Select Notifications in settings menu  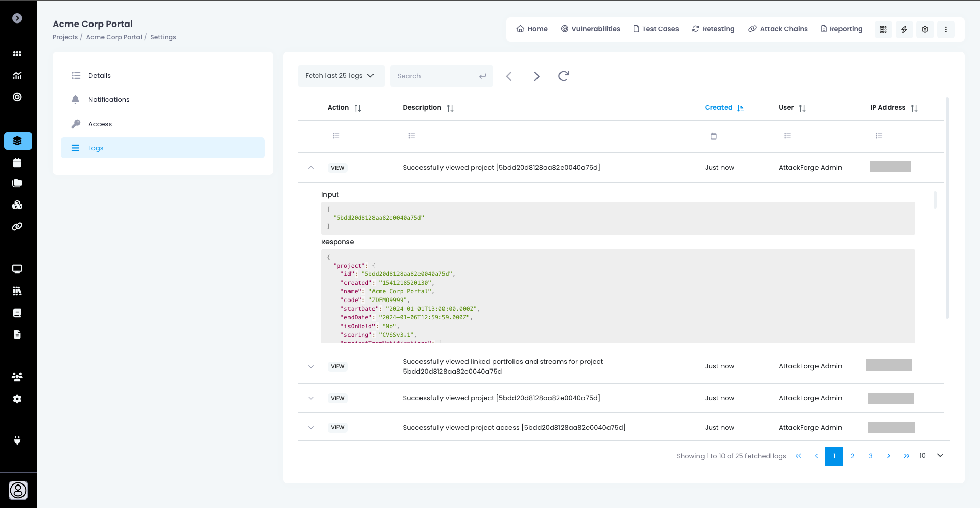coord(109,100)
